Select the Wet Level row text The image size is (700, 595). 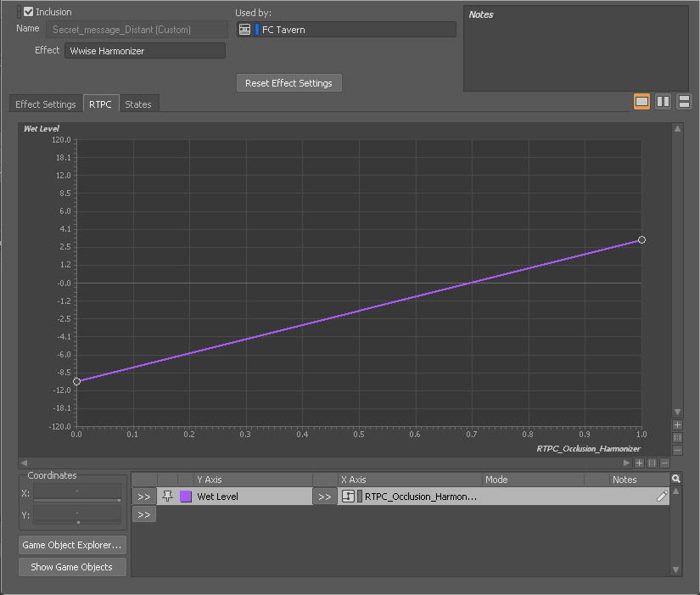click(x=218, y=497)
